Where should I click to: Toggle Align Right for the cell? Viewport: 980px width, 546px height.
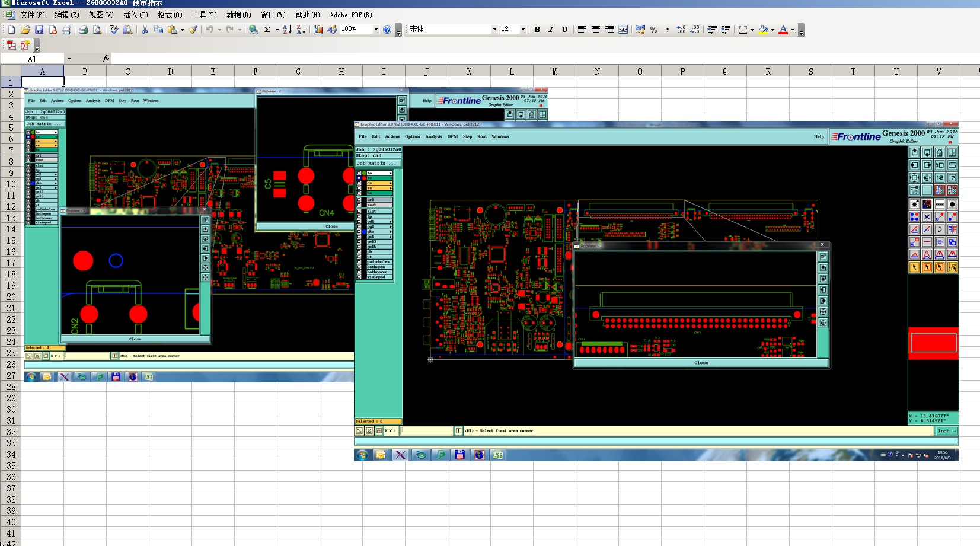609,30
